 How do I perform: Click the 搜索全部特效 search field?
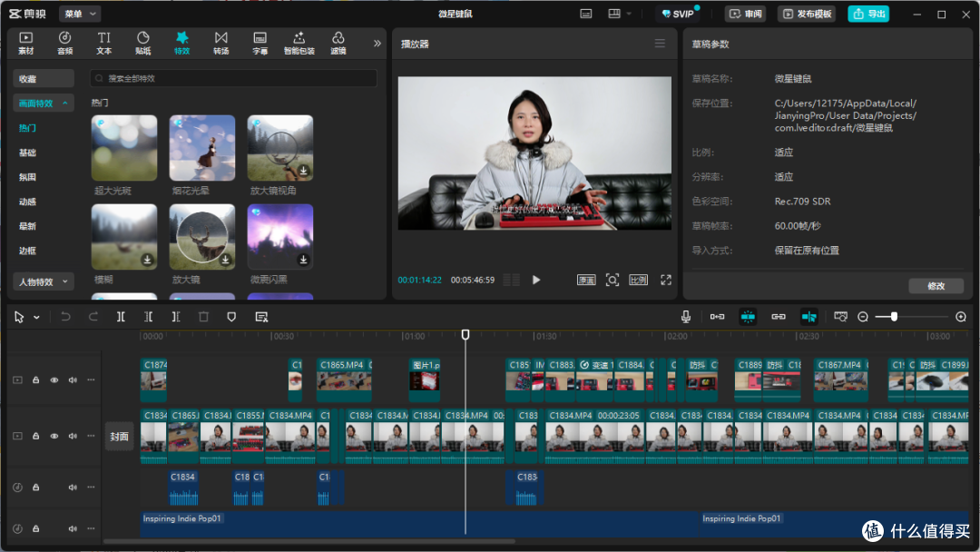click(x=234, y=78)
